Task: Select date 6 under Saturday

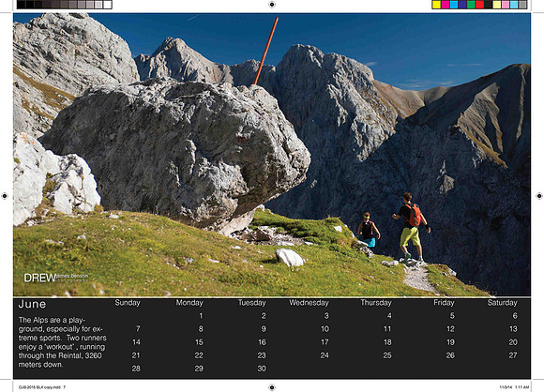Action: (515, 316)
